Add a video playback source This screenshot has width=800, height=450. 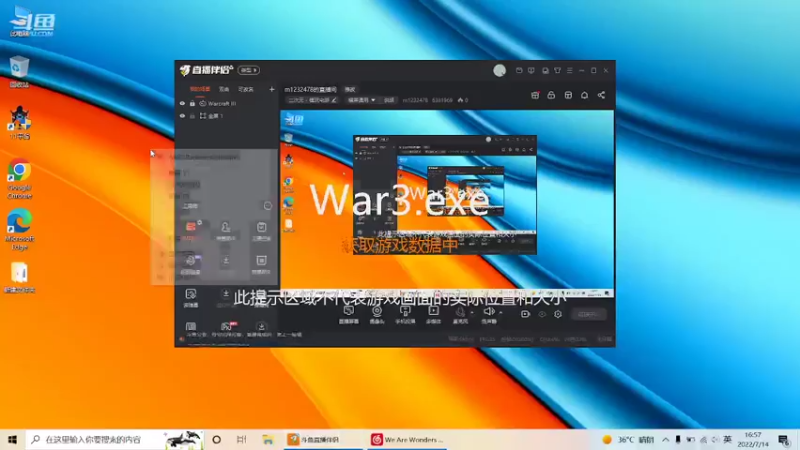click(x=433, y=314)
